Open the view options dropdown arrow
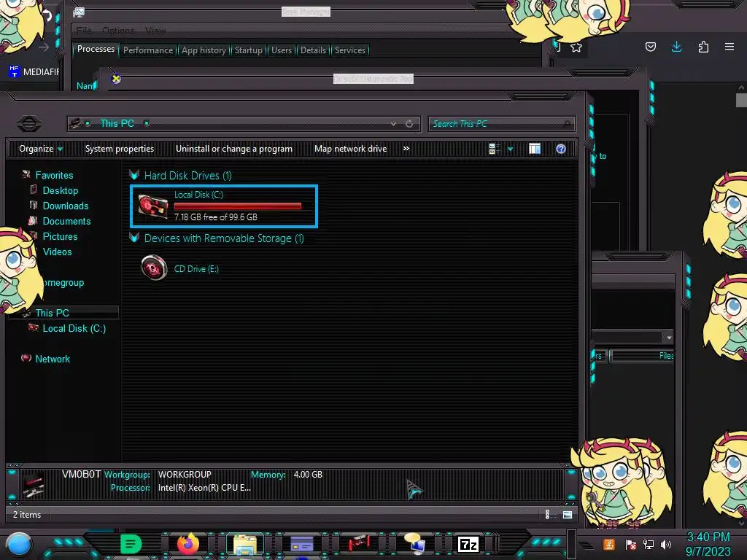 [x=510, y=149]
